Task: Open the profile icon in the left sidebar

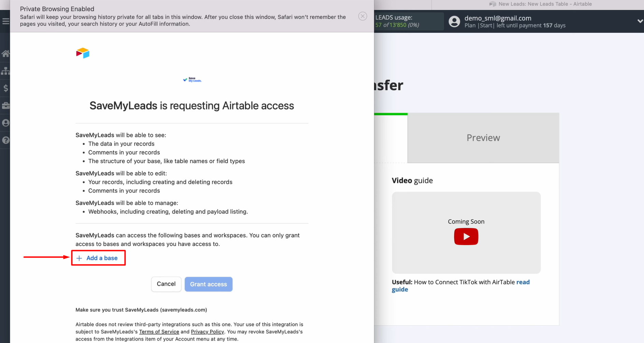Action: (x=5, y=123)
